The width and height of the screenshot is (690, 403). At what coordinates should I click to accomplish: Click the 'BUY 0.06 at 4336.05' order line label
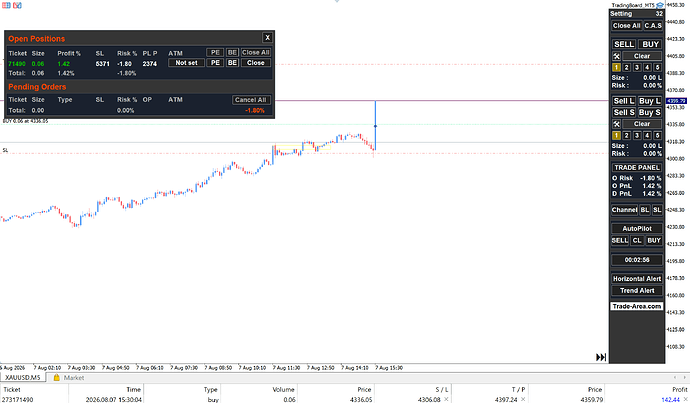click(x=26, y=121)
